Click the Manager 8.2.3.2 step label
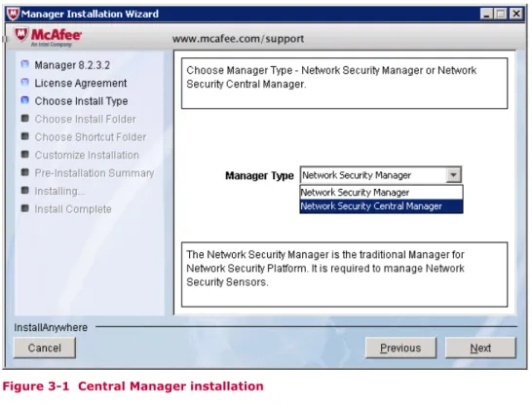Image resolution: width=532 pixels, height=404 pixels. (x=72, y=65)
